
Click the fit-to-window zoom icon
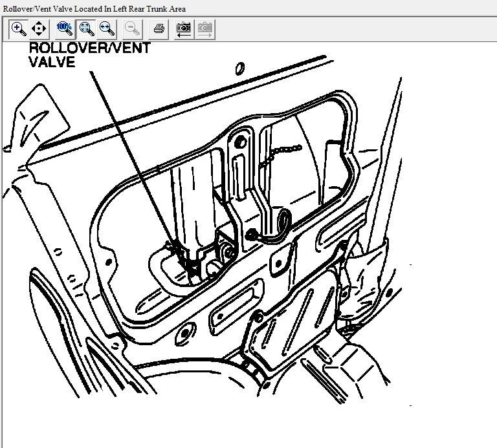coord(85,28)
